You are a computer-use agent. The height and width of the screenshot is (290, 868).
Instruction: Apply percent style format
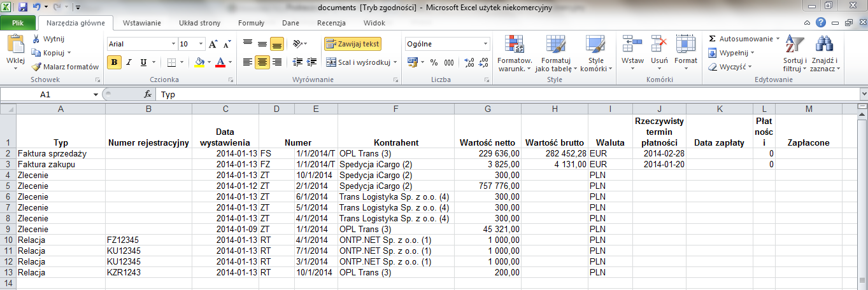tap(434, 62)
